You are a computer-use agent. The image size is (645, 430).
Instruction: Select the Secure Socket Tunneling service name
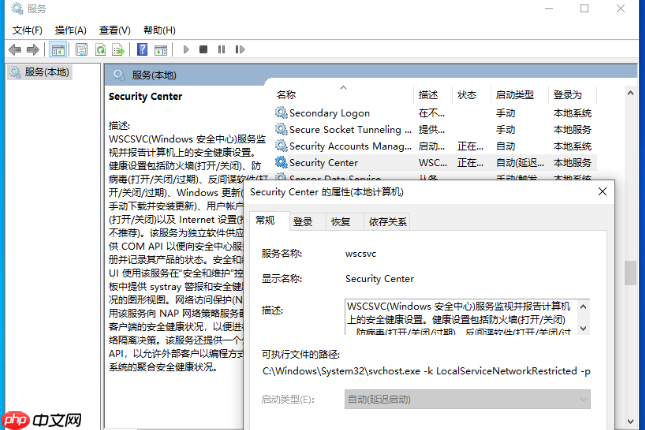tap(350, 130)
